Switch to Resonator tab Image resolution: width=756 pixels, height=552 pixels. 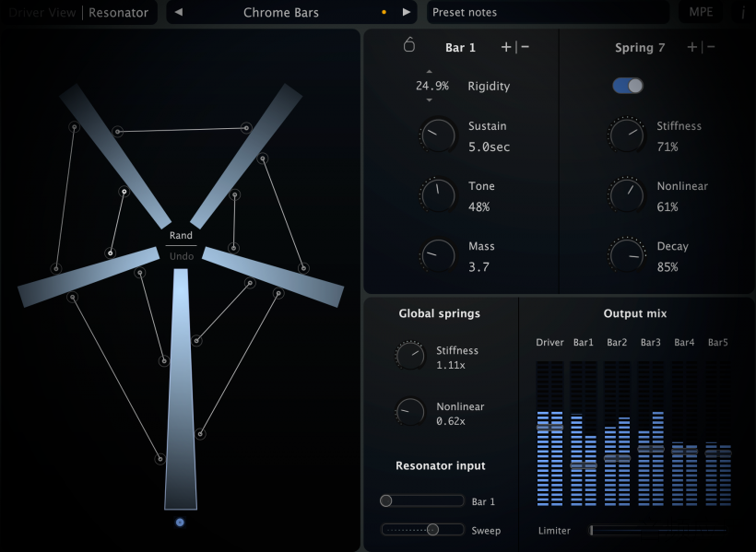(118, 13)
